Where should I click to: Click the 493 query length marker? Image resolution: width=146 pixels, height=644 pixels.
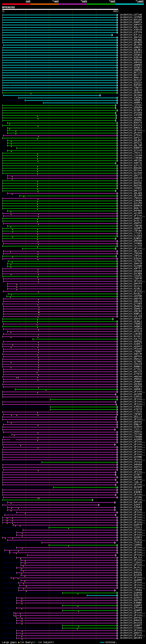pos(115,11)
